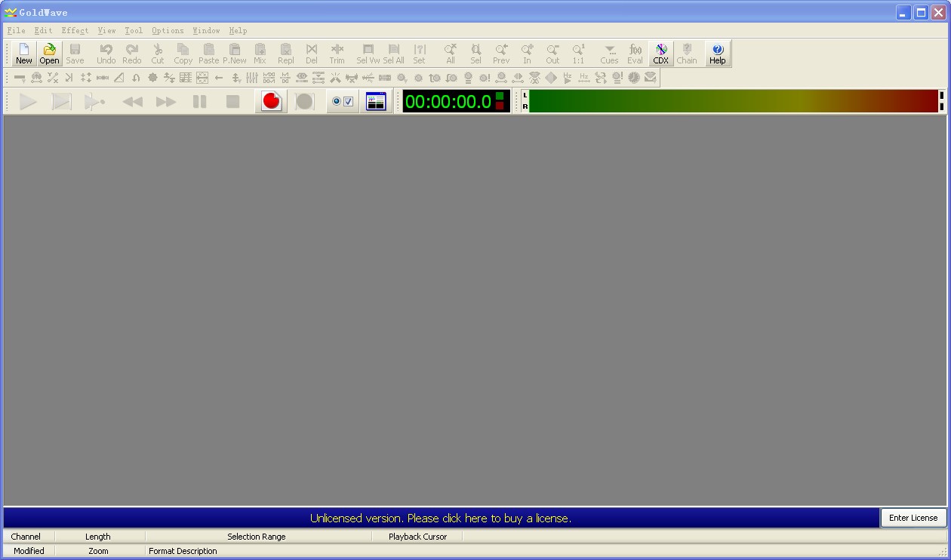Expand the Options menu
This screenshot has height=560, width=951.
point(168,31)
